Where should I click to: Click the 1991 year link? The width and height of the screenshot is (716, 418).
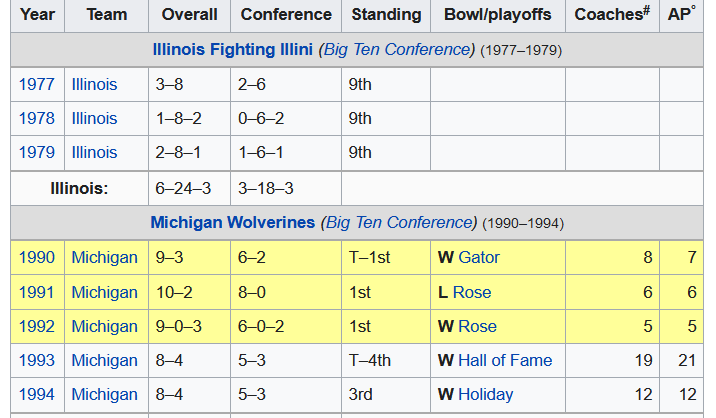point(36,292)
